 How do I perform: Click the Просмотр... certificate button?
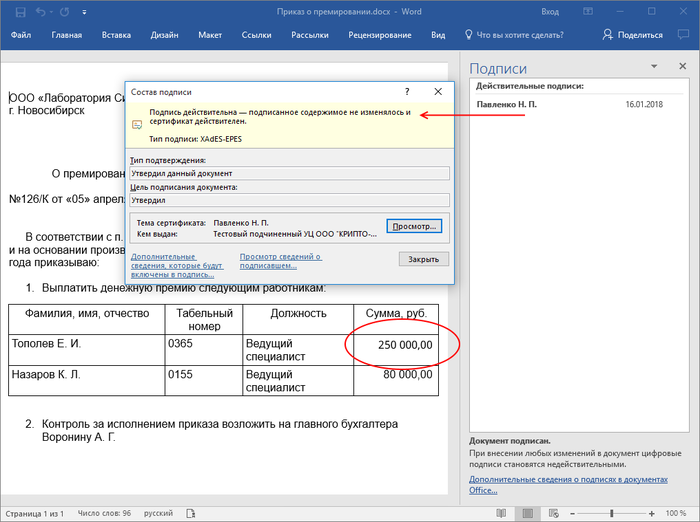coord(413,227)
